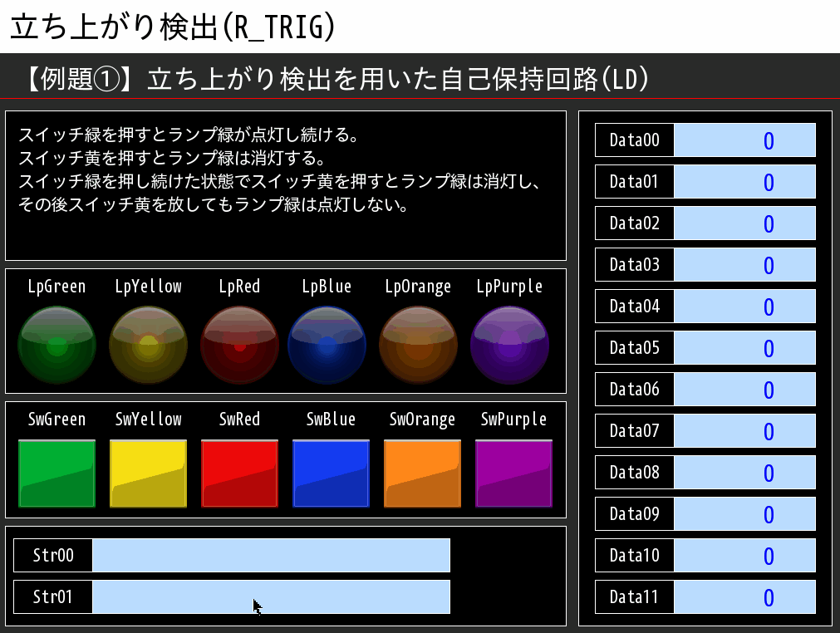Click the SwYellow text label

point(149,420)
